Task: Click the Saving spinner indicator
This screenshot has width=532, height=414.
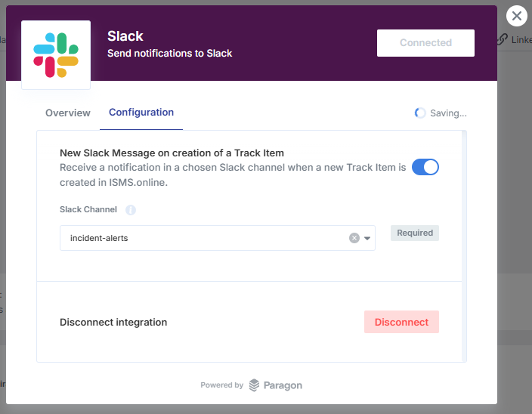Action: pyautogui.click(x=420, y=113)
